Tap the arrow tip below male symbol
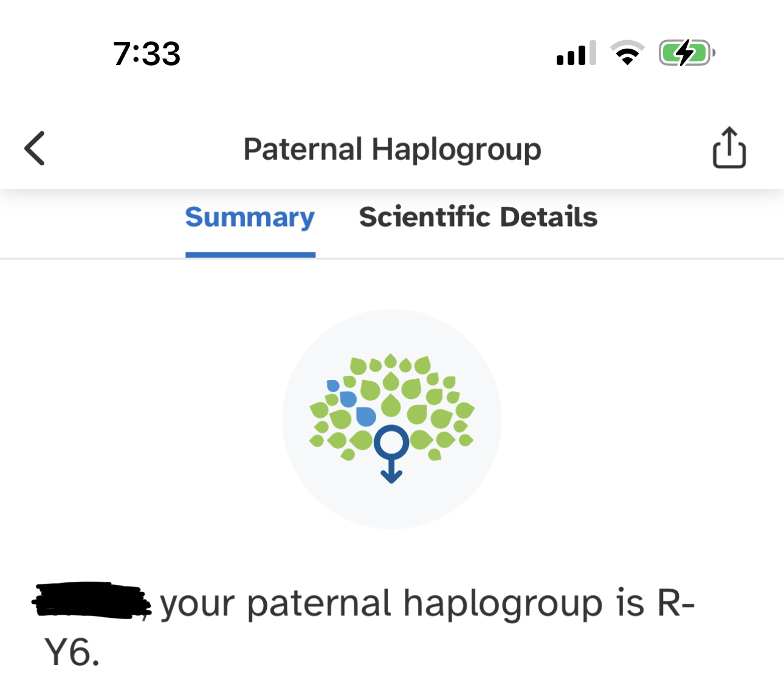784x698 pixels. click(x=391, y=476)
